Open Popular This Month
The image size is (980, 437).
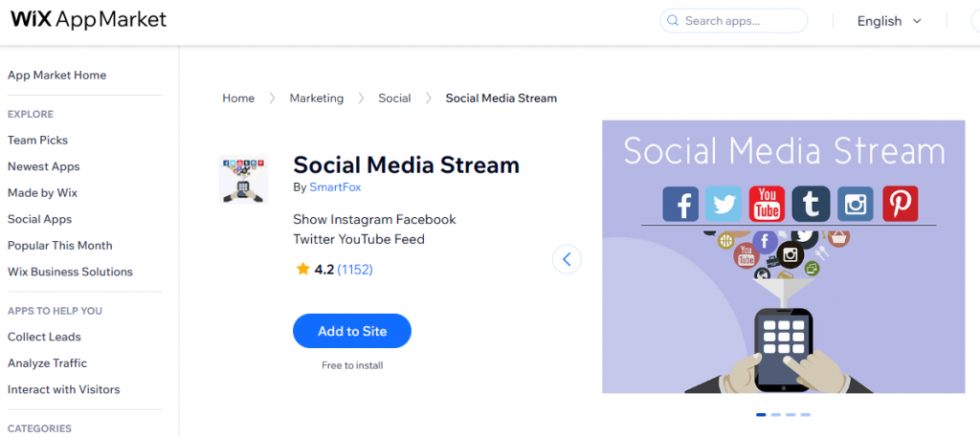pyautogui.click(x=60, y=246)
